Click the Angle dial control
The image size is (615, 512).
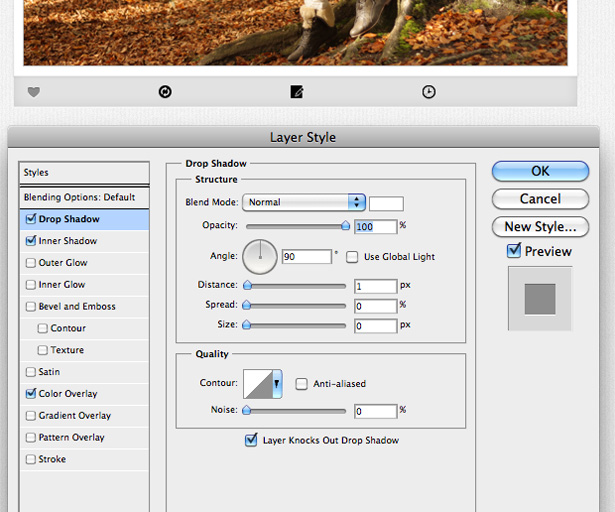tap(260, 257)
